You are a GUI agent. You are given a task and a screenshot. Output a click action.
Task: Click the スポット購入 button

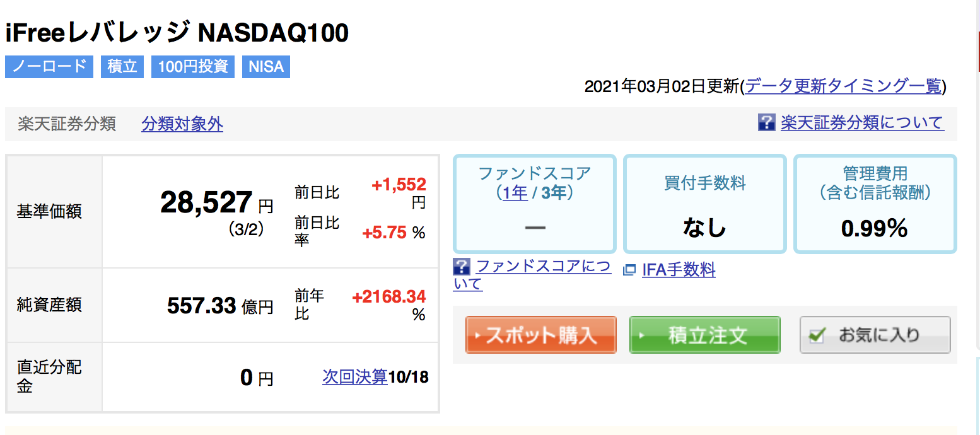(x=541, y=335)
